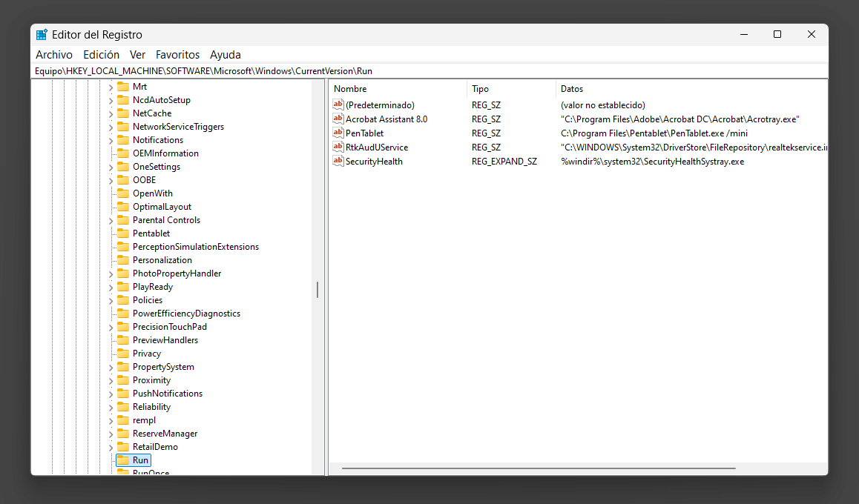Expand the NcdAutoSetup key
The height and width of the screenshot is (504, 859).
111,100
